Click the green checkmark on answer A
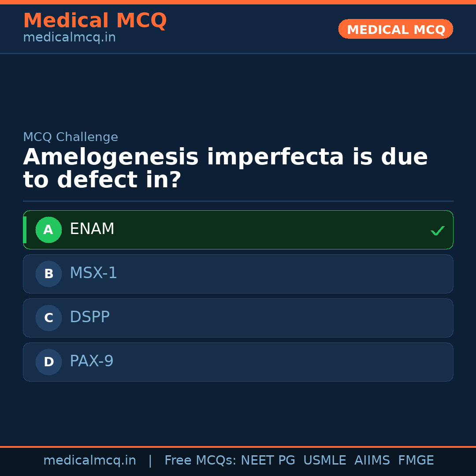Viewport: 476px width, 476px height. pyautogui.click(x=438, y=230)
